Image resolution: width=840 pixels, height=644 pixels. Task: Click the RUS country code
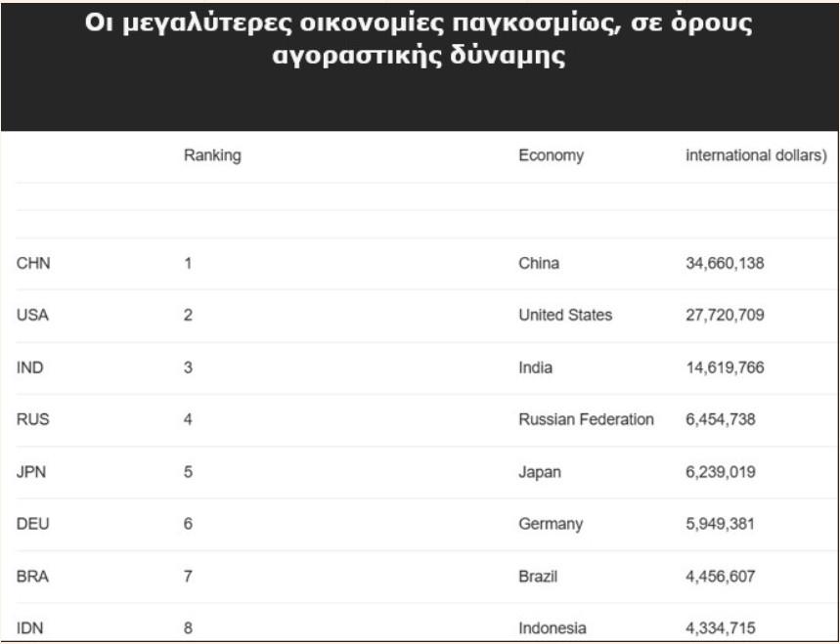point(33,419)
